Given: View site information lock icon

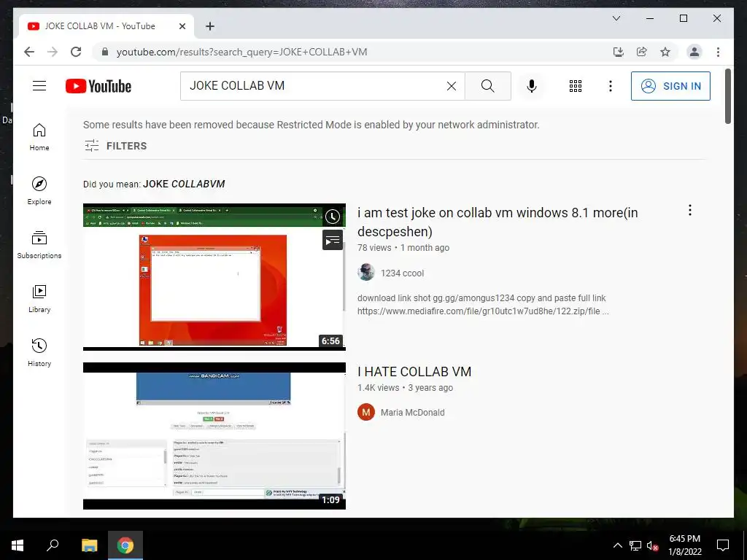Looking at the screenshot, I should tap(105, 52).
